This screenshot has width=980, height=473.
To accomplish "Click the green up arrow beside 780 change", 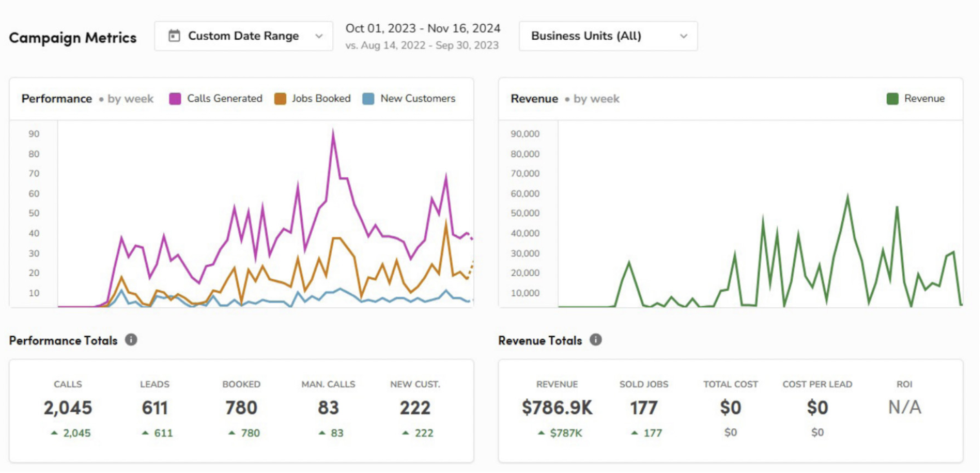I will tap(232, 433).
